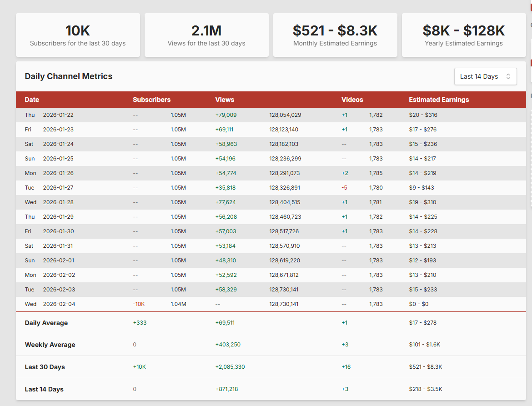Click the Videos column header

coord(352,100)
